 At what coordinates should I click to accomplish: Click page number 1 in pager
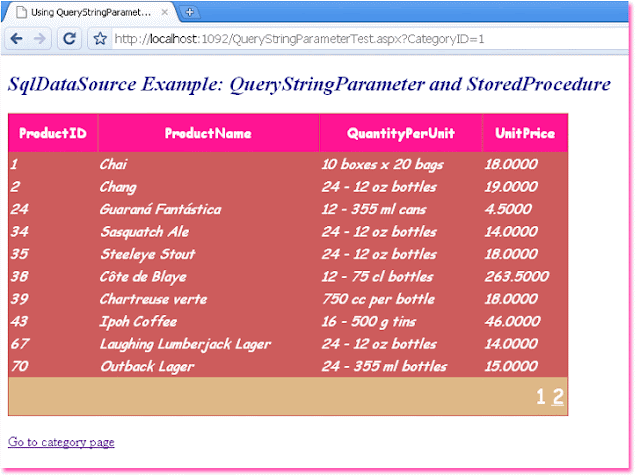(541, 396)
